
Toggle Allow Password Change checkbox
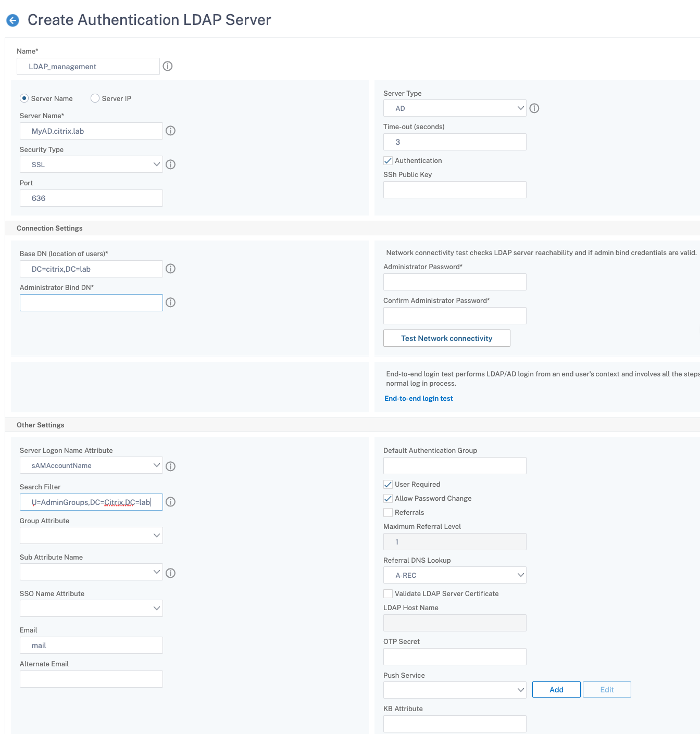(x=388, y=499)
